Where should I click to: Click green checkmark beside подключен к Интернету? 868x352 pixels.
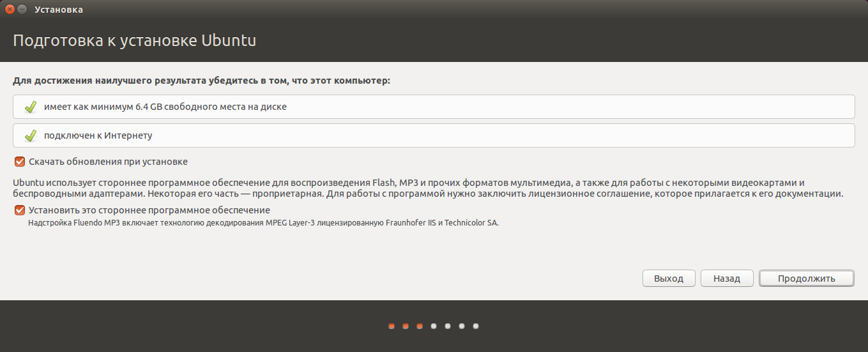[30, 136]
